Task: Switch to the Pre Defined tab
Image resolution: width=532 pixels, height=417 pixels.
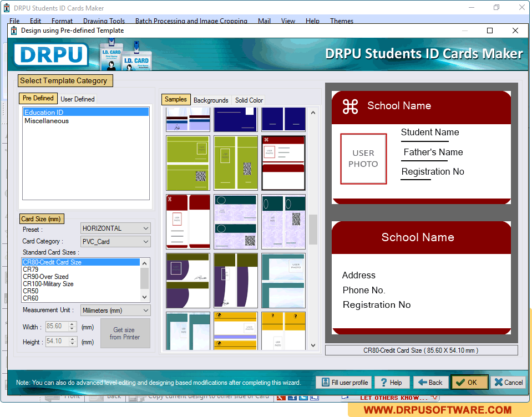Action: tap(38, 98)
